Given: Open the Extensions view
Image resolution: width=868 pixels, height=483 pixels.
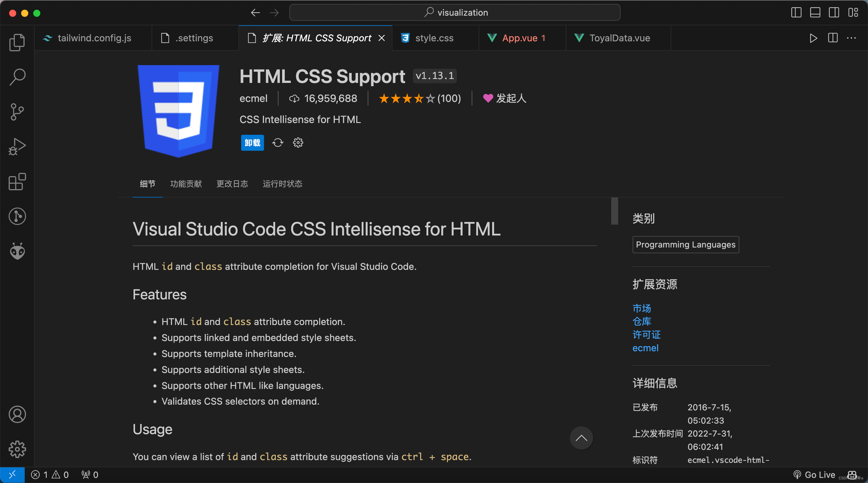Looking at the screenshot, I should tap(17, 182).
